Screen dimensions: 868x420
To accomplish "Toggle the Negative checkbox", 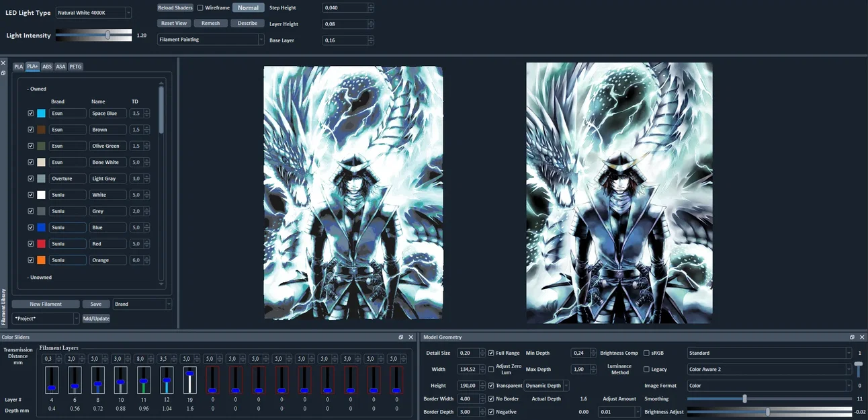I will tap(491, 412).
